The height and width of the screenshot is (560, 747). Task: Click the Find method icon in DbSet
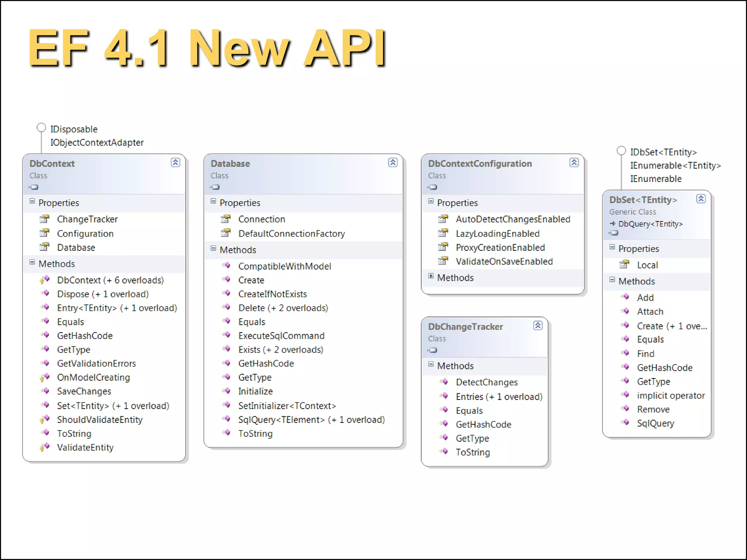coord(625,353)
